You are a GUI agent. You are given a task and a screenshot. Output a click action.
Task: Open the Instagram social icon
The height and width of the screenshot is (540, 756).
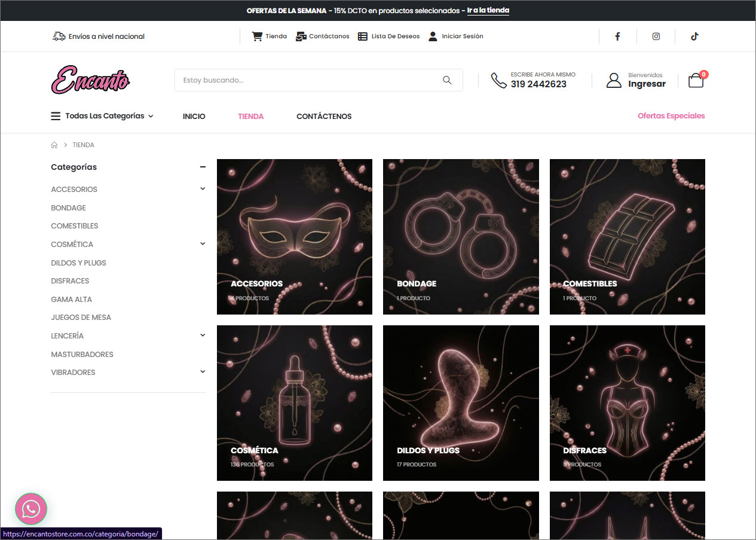click(x=656, y=36)
